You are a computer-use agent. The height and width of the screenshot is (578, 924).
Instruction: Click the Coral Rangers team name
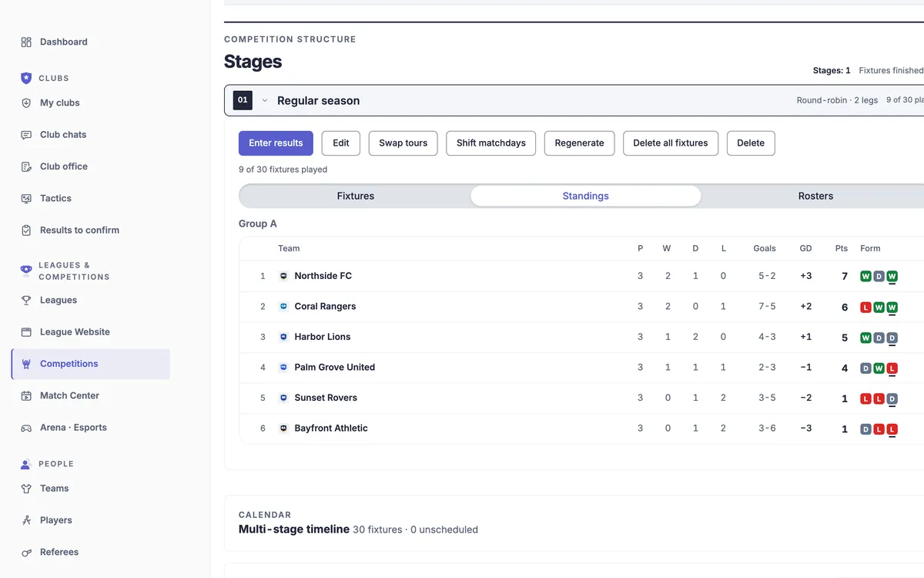click(326, 307)
